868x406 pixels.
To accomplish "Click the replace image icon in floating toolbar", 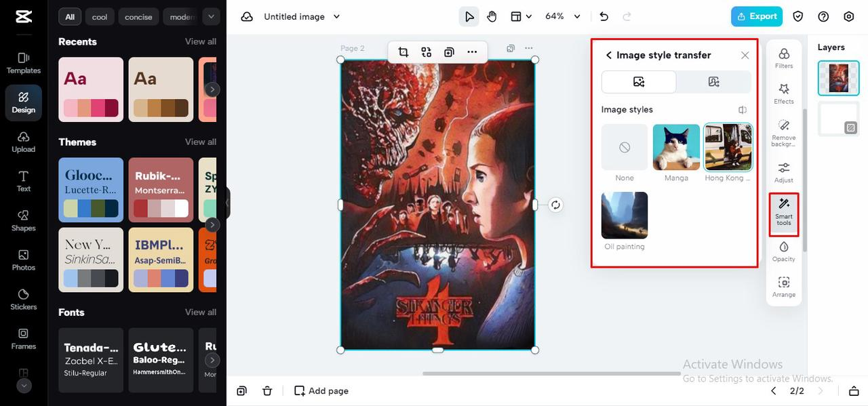I will tap(426, 52).
